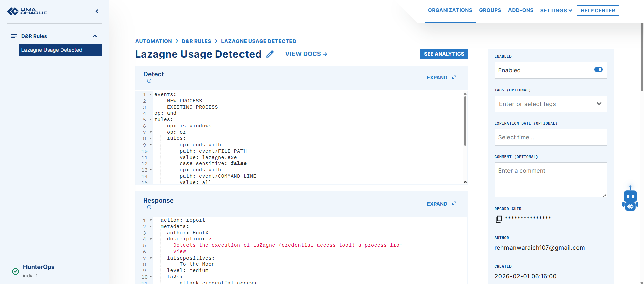Toggle the Enabled switch off
The image size is (644, 284).
tap(598, 70)
